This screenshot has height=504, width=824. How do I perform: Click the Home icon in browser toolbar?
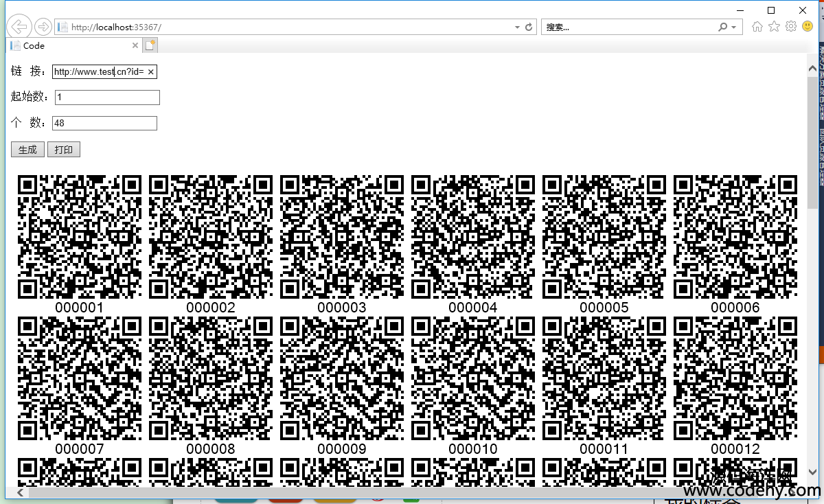(x=757, y=27)
